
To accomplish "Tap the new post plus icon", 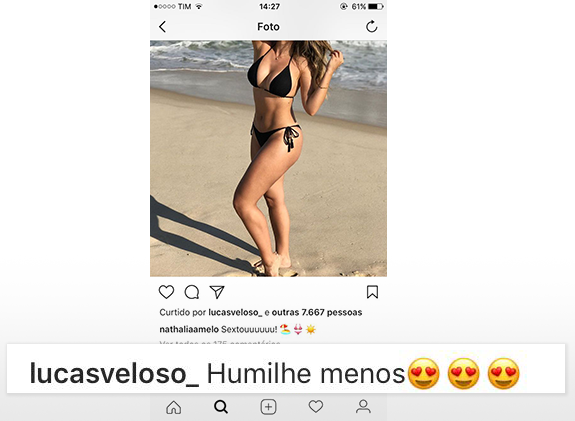I will point(268,407).
